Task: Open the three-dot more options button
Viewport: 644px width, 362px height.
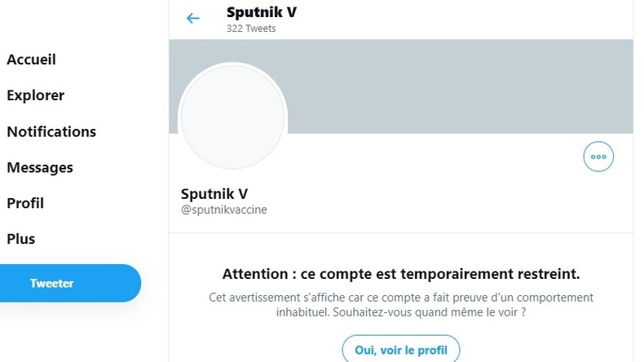Action: click(598, 157)
